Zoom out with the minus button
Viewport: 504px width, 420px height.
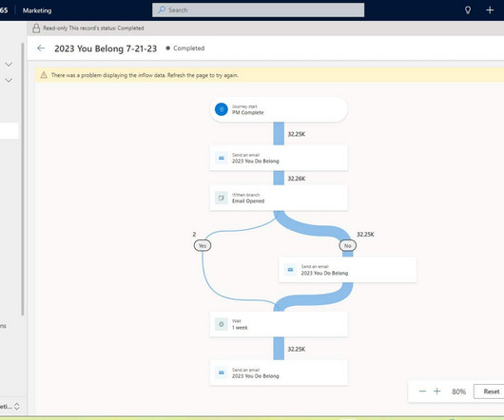[422, 391]
